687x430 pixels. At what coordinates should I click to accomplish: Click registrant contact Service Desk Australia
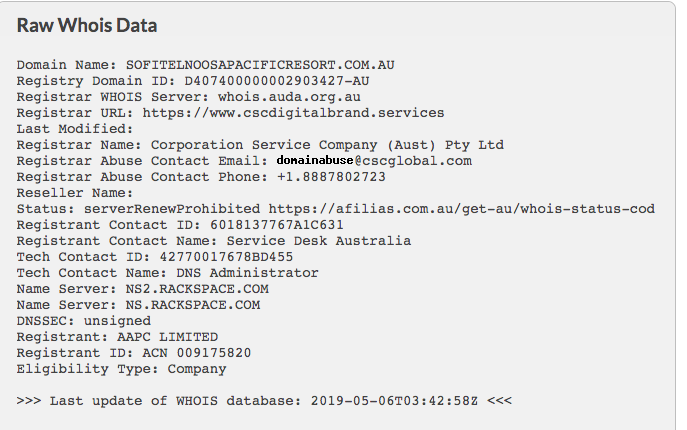click(318, 241)
